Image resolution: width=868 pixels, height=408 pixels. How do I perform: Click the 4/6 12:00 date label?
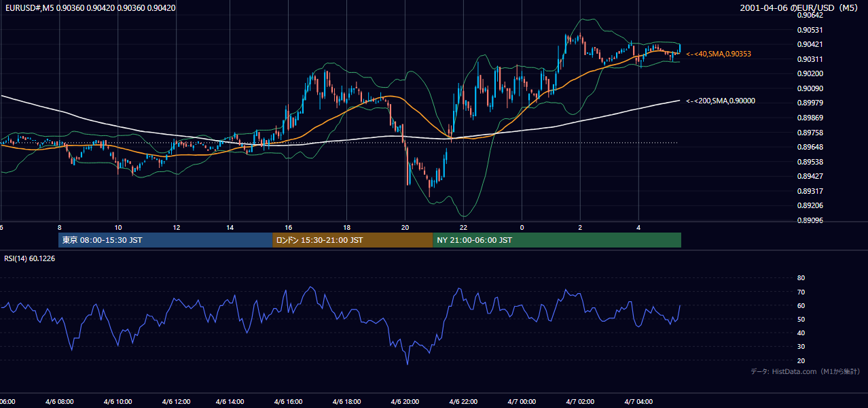(176, 401)
